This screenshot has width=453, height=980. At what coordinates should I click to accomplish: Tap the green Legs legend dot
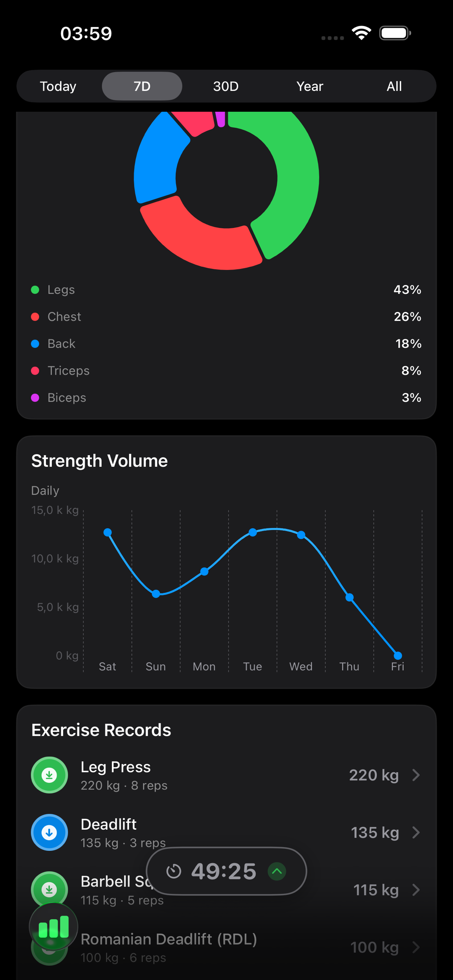coord(35,290)
